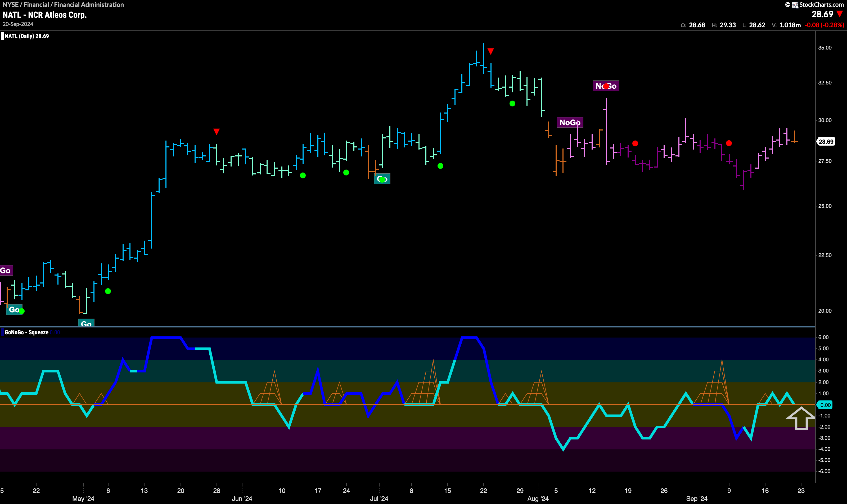Select the 28 date tick in May
This screenshot has width=847, height=504.
point(217,490)
